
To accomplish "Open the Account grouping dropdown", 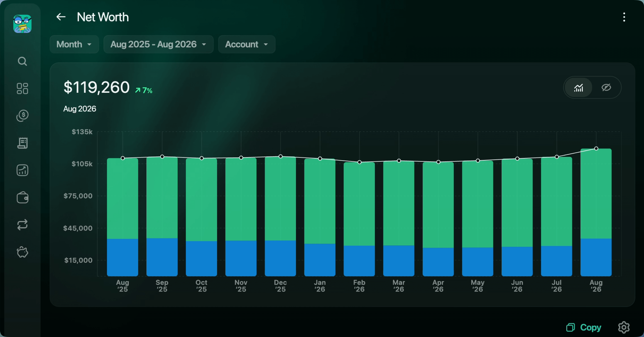I will (247, 44).
